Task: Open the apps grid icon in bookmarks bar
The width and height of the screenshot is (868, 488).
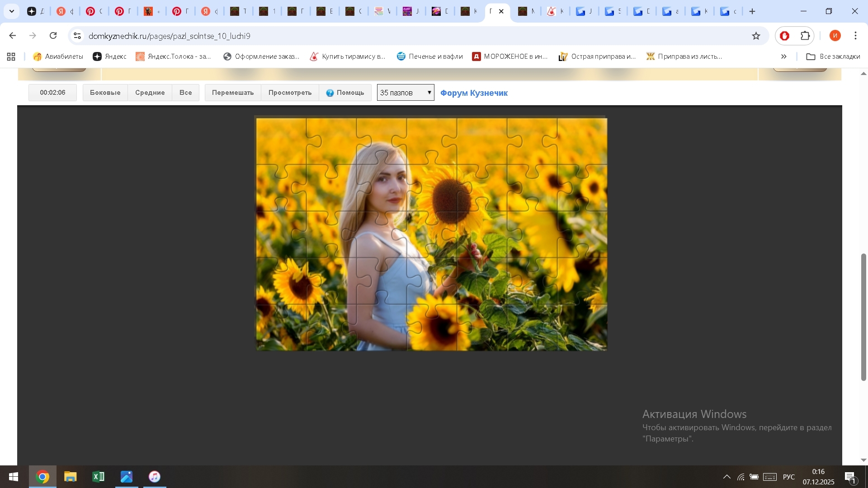Action: (11, 56)
